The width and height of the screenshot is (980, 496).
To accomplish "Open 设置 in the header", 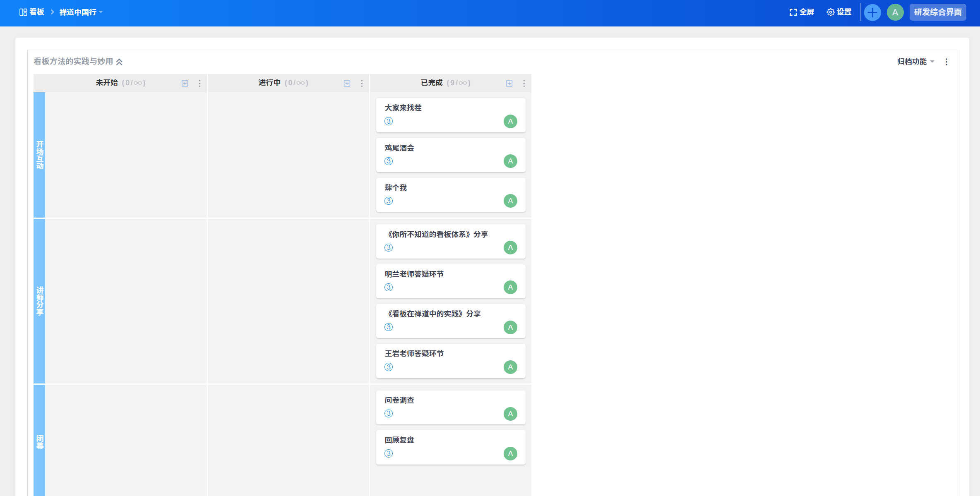I will tap(839, 12).
